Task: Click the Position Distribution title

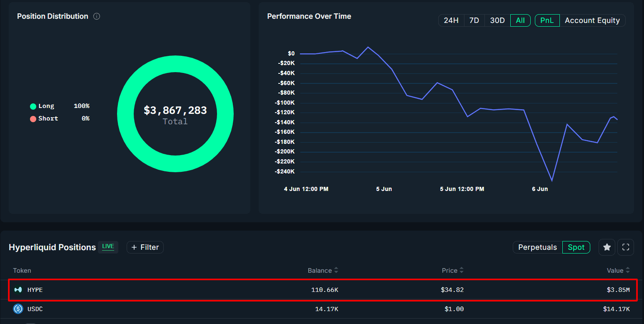Action: point(52,16)
